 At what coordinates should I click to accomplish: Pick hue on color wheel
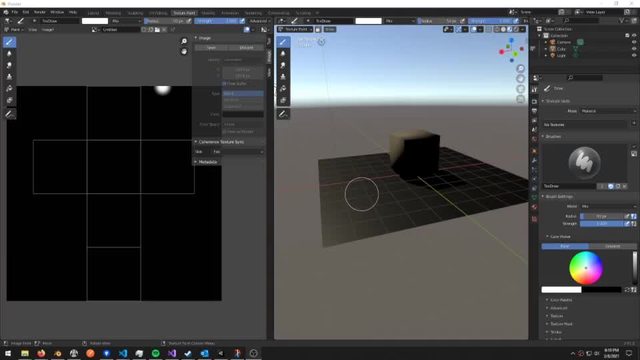[x=586, y=268]
